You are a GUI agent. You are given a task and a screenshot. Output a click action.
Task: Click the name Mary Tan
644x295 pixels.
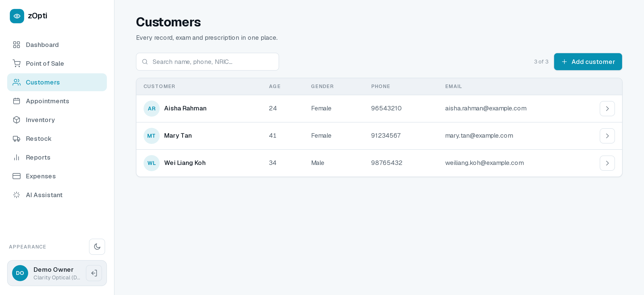coord(178,135)
